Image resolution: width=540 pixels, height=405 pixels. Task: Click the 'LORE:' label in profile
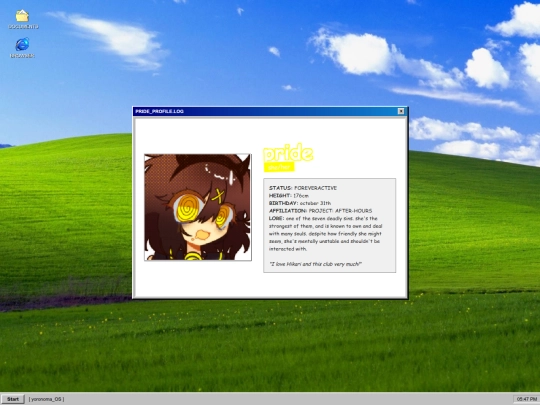click(277, 218)
